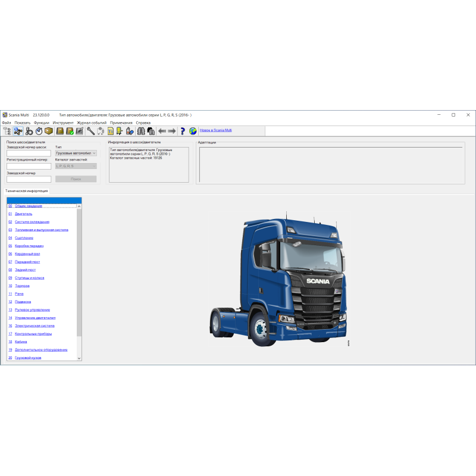This screenshot has width=476, height=476.
Task: Collapse list via scrollbar up arrow
Action: click(x=78, y=206)
